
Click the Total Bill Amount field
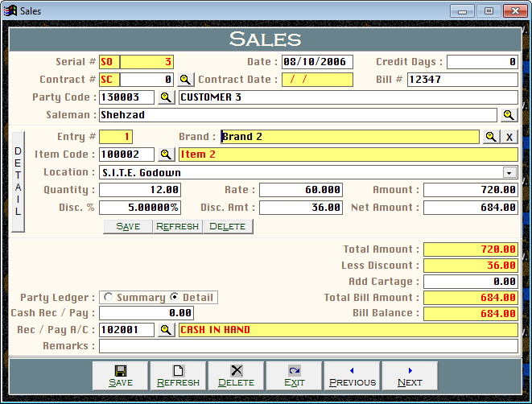click(471, 298)
